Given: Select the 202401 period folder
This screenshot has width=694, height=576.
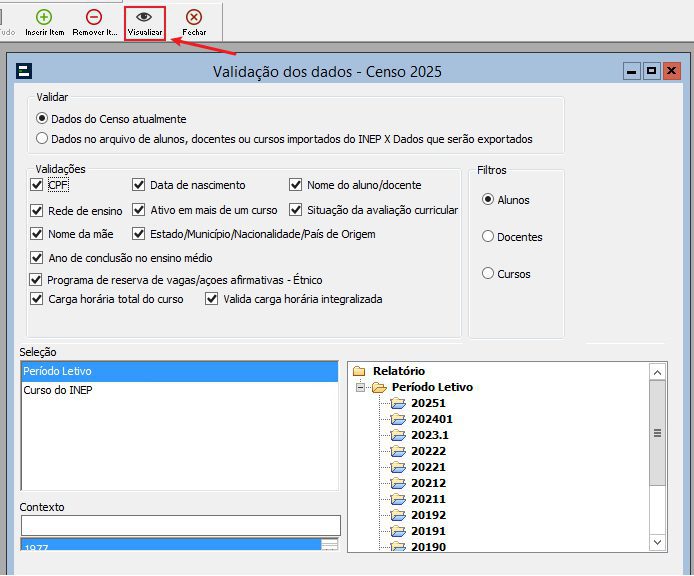Looking at the screenshot, I should click(398, 419).
